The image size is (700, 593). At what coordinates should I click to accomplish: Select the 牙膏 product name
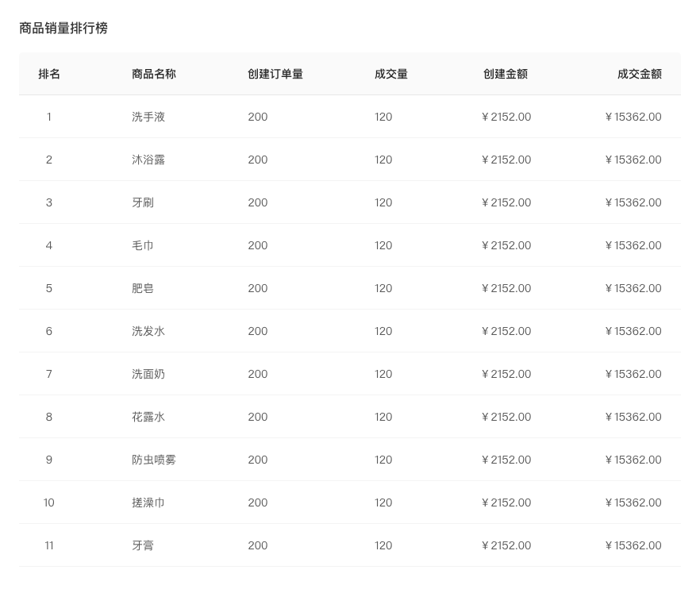(x=143, y=545)
